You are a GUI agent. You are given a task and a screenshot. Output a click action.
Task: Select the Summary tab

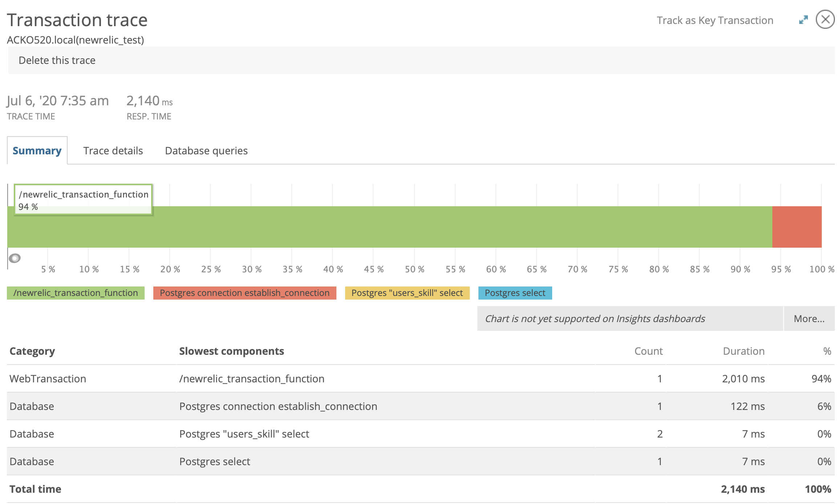pyautogui.click(x=37, y=151)
